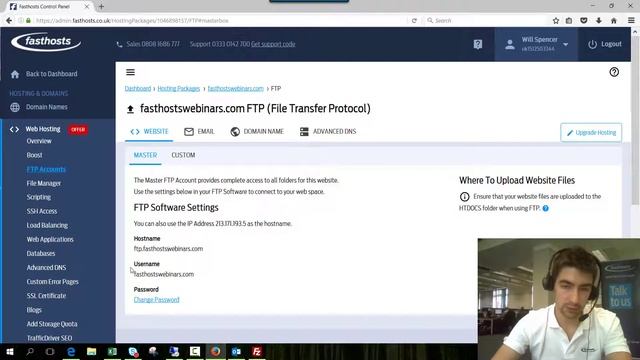Go to Dashboard via the breadcrumb
The height and width of the screenshot is (360, 640).
[138, 89]
